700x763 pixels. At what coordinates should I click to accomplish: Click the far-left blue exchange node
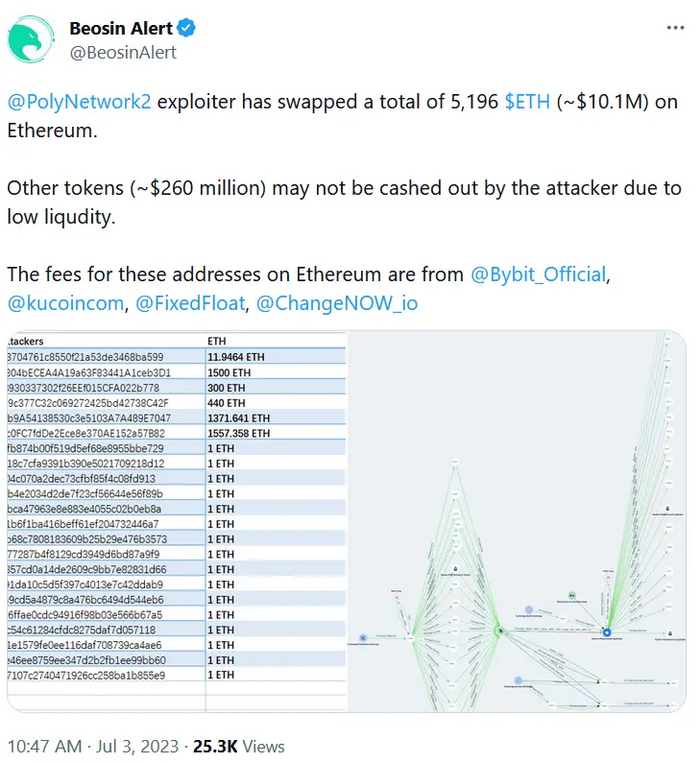coord(361,637)
